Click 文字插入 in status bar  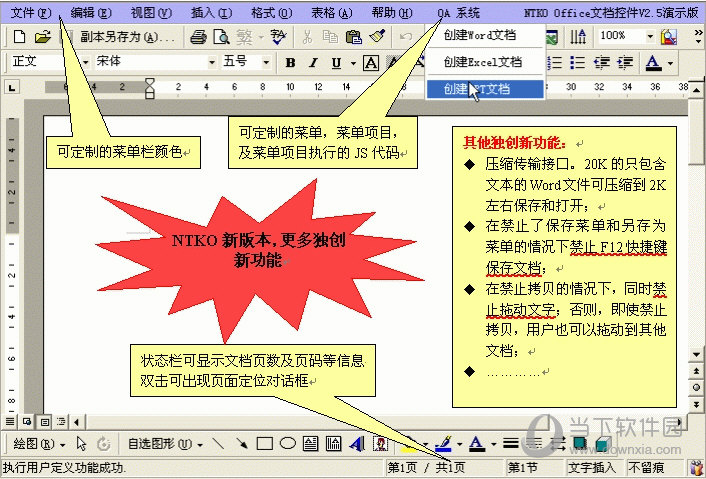coord(592,468)
